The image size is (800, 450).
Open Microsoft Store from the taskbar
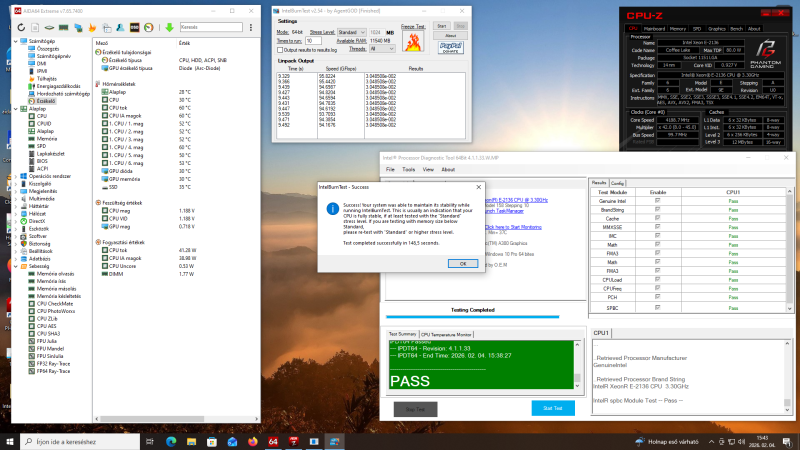point(212,442)
